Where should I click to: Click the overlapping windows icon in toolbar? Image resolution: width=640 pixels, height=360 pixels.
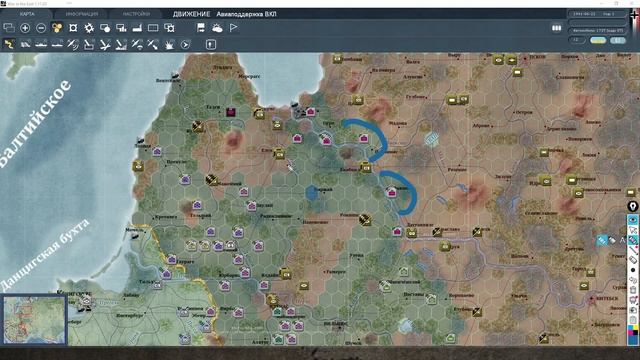[9, 28]
